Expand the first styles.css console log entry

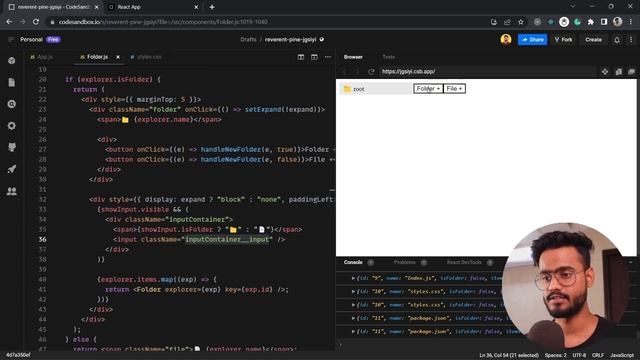point(353,291)
